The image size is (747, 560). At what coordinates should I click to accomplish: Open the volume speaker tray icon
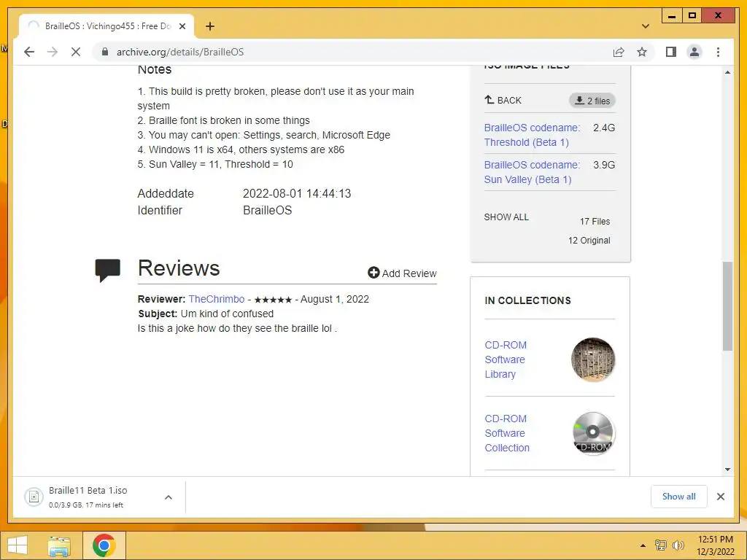point(678,545)
